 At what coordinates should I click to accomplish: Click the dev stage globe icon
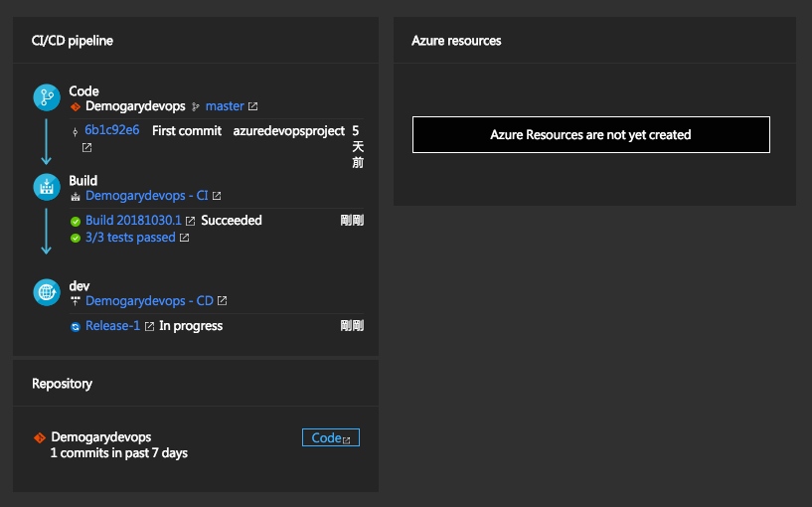(46, 292)
